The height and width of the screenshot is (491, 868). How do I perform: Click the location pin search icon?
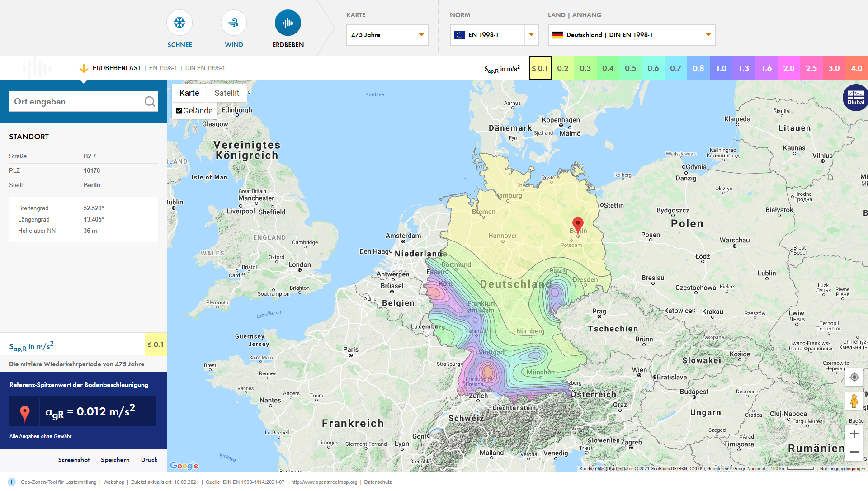pos(150,101)
